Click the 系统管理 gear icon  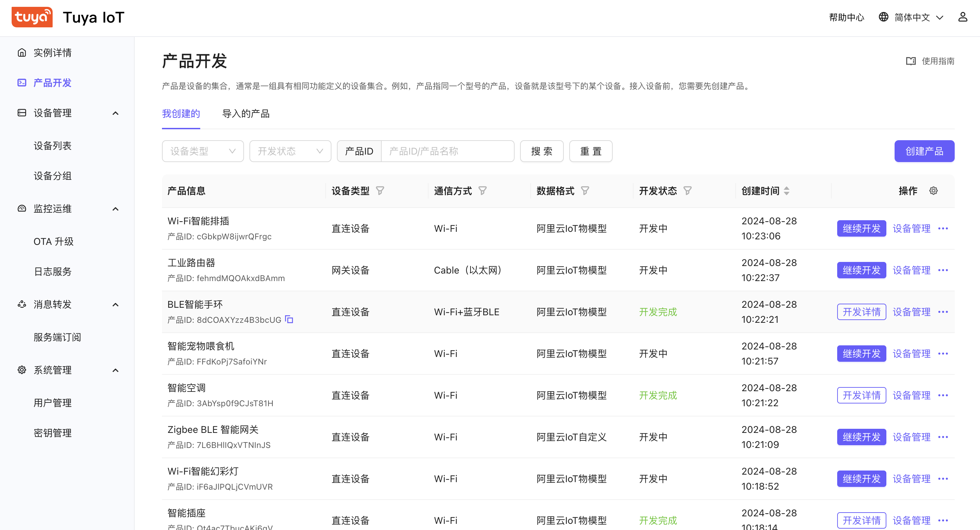pos(22,370)
